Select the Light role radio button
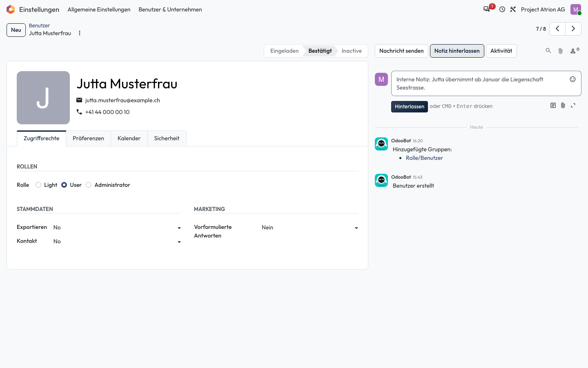Viewport: 588px width, 368px height. 38,185
